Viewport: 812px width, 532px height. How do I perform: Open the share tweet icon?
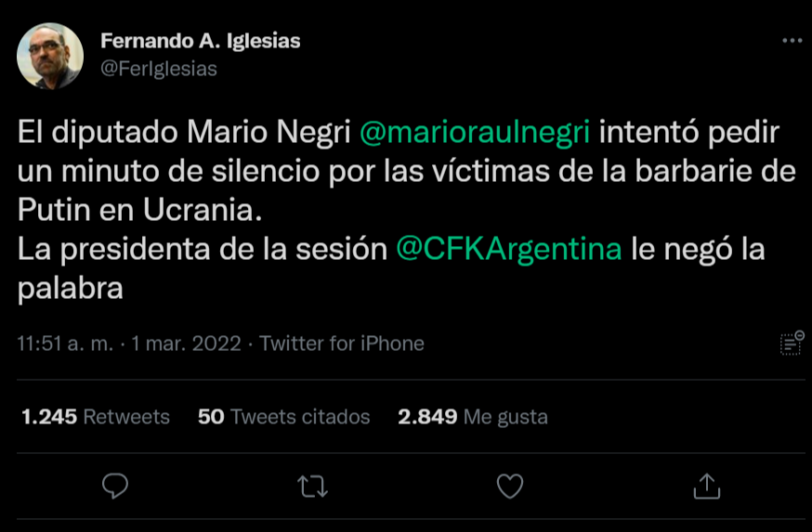click(x=707, y=486)
